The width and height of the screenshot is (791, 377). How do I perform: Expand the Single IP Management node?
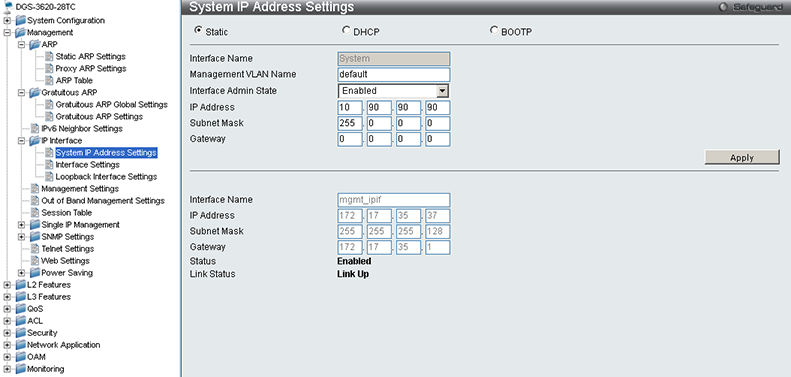[x=21, y=225]
